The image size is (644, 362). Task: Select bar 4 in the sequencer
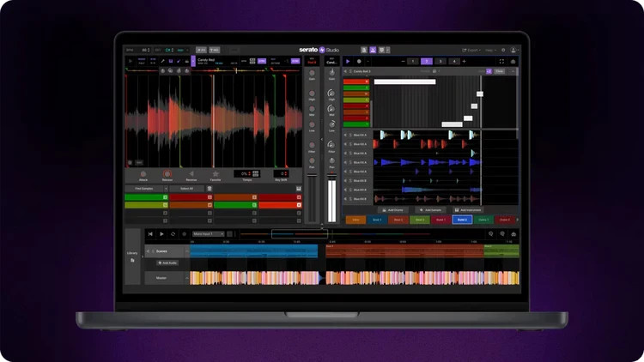454,61
